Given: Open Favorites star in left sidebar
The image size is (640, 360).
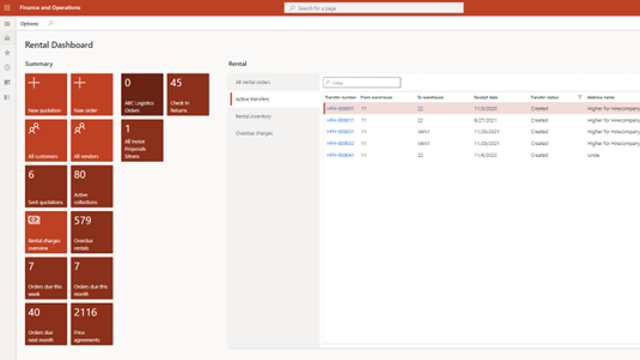Looking at the screenshot, I should coord(7,53).
